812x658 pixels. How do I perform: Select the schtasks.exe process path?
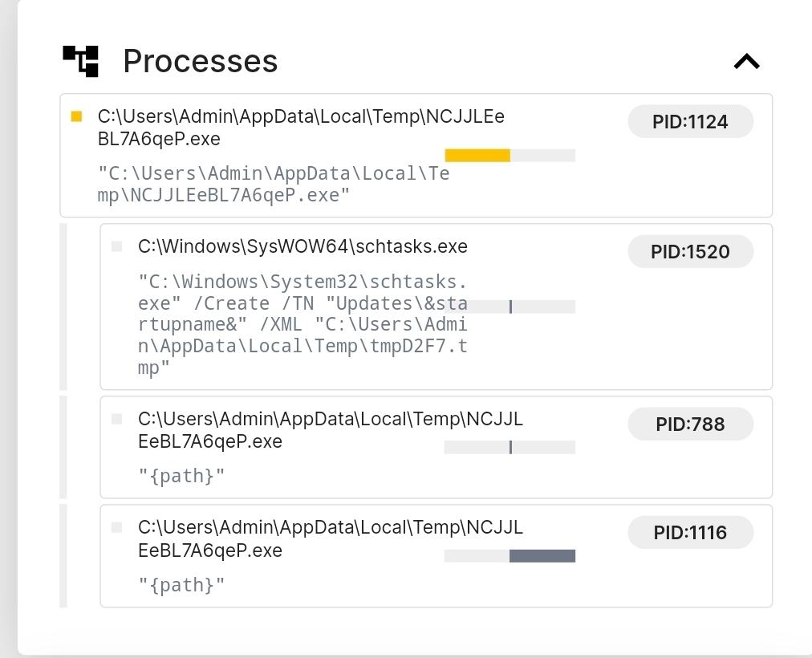(x=302, y=246)
